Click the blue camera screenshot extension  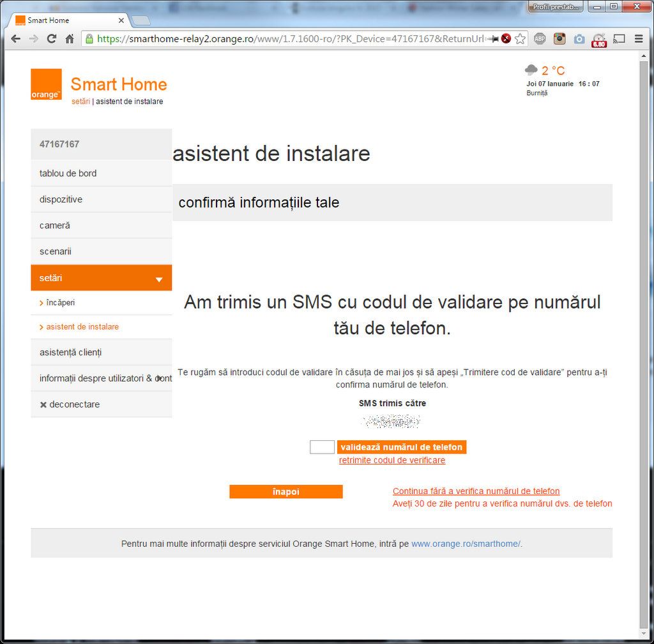coord(579,39)
